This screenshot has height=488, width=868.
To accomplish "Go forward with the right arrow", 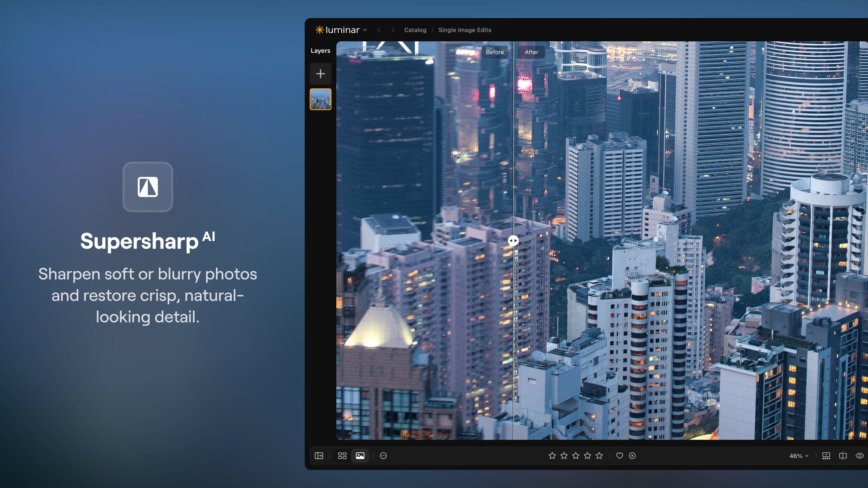I will (393, 30).
